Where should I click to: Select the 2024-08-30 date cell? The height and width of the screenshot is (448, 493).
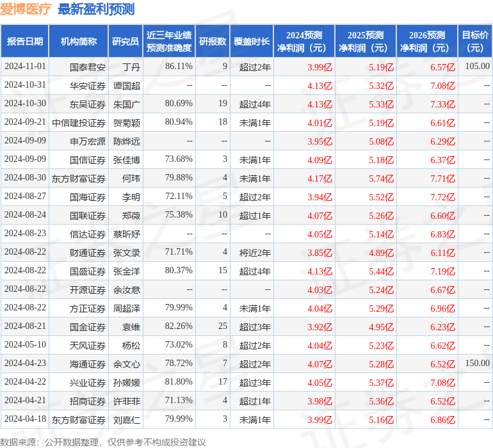coord(25,178)
